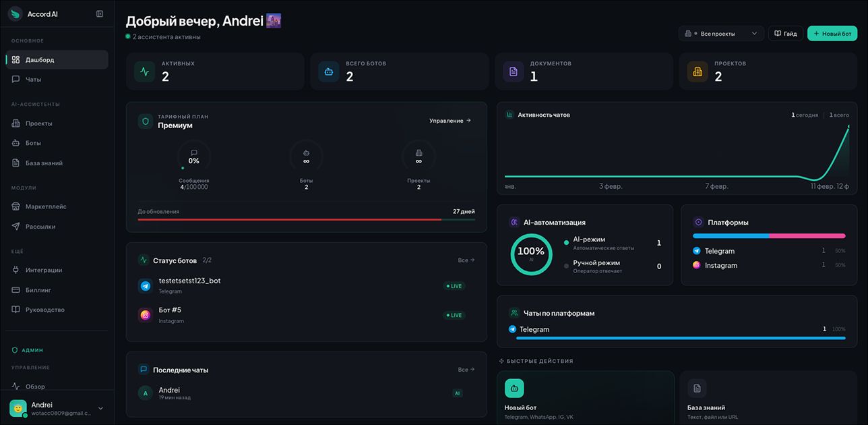Viewport: 868px width, 425px height.
Task: Open the База знаний quick action card
Action: pyautogui.click(x=768, y=398)
